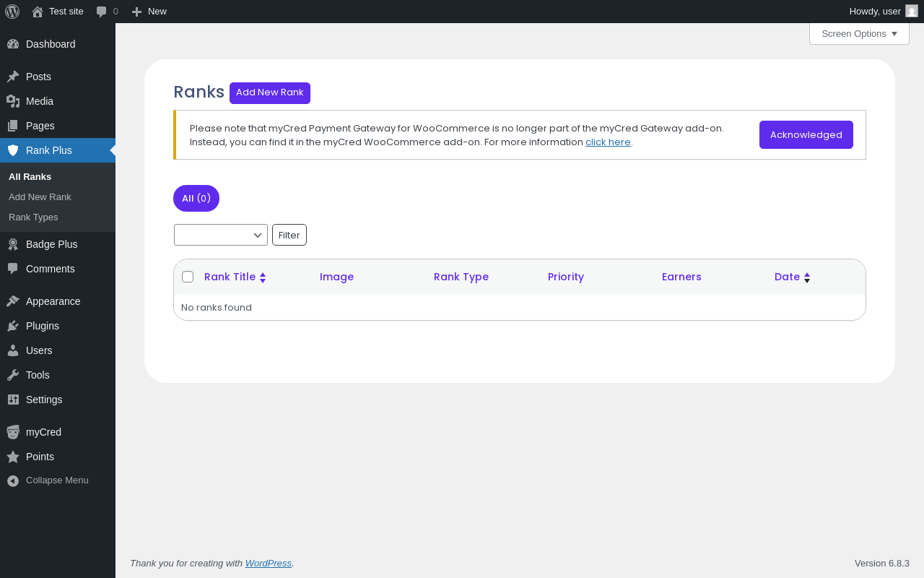This screenshot has height=578, width=924.
Task: Open the comments bubble icon in admin bar
Action: pyautogui.click(x=102, y=12)
